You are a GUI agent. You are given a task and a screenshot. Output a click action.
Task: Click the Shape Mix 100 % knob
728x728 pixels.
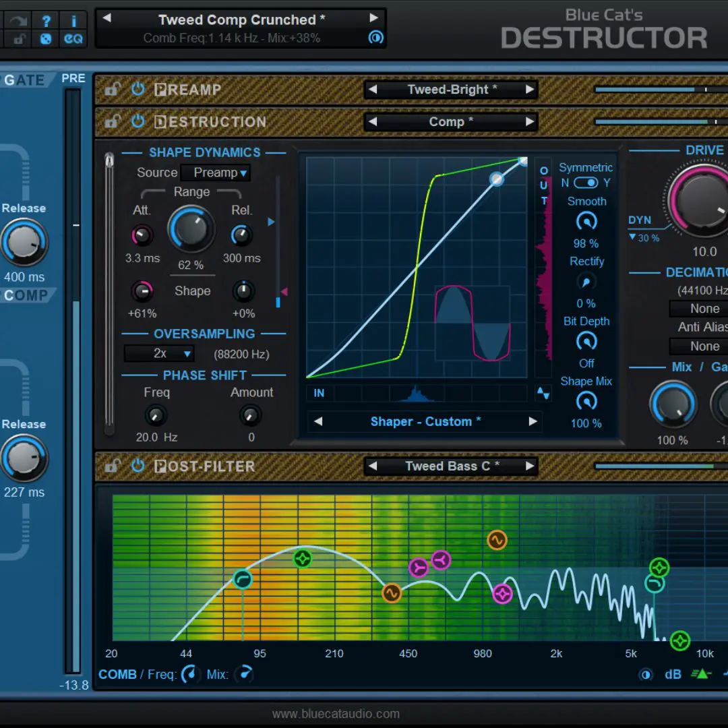[586, 401]
